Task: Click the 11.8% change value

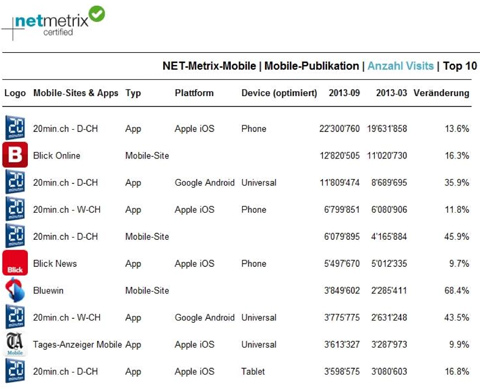Action: [x=457, y=210]
